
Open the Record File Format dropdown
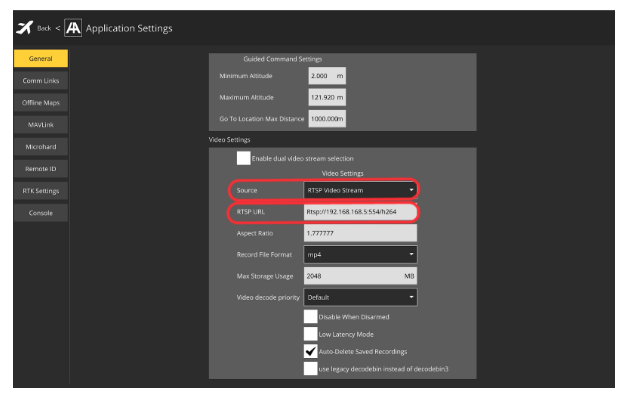(x=360, y=254)
